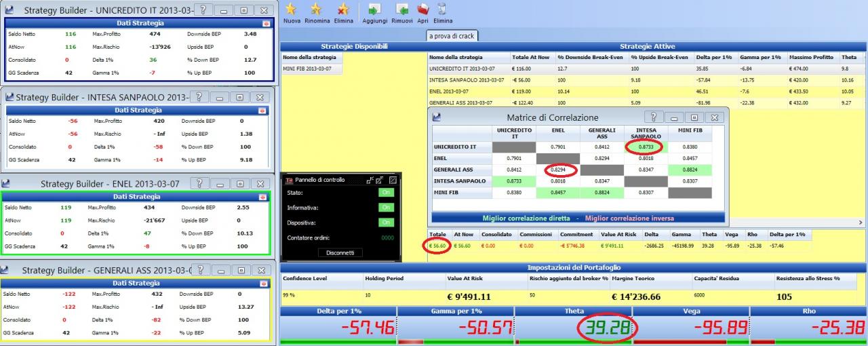This screenshot has height=346, width=868.
Task: Click the Elimina star icon with red X
Action: point(343,9)
